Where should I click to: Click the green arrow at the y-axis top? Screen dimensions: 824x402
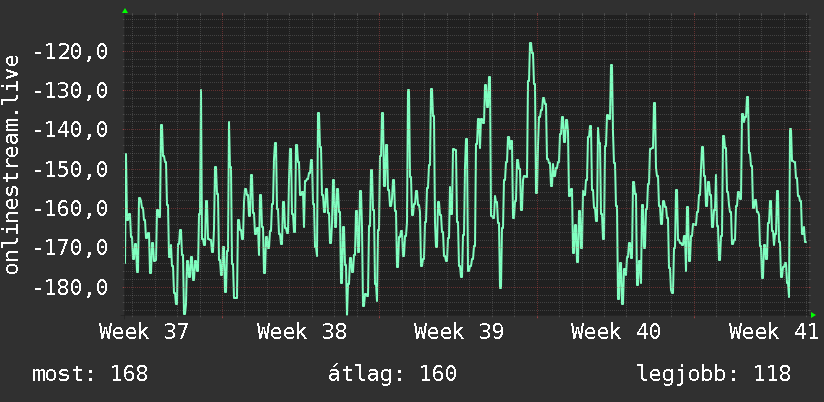coord(125,11)
